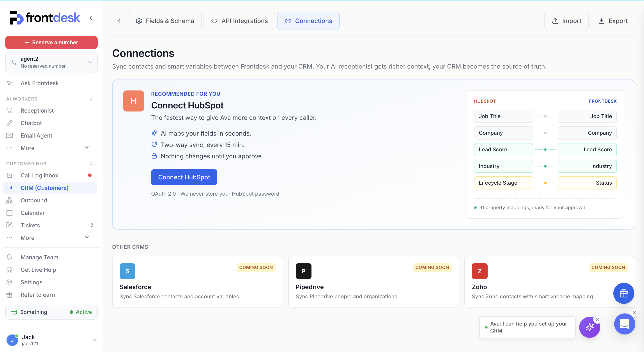Click the floating gift button
The image size is (644, 352).
click(x=623, y=293)
